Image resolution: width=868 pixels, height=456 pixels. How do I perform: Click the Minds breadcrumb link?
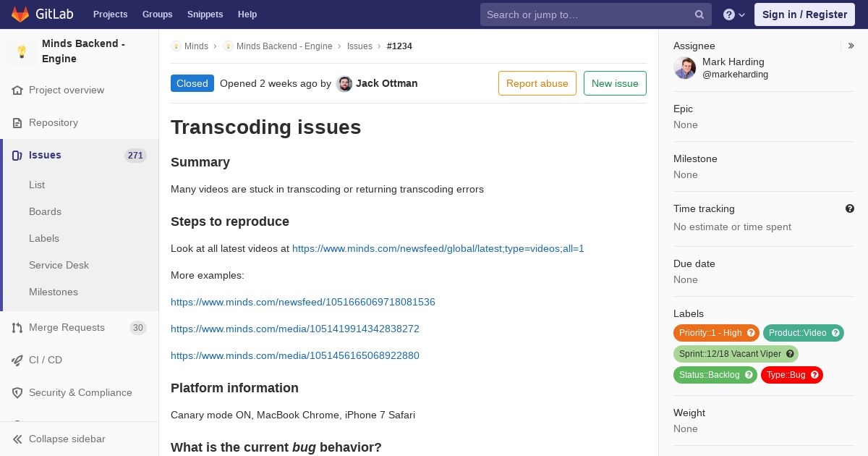coord(196,46)
